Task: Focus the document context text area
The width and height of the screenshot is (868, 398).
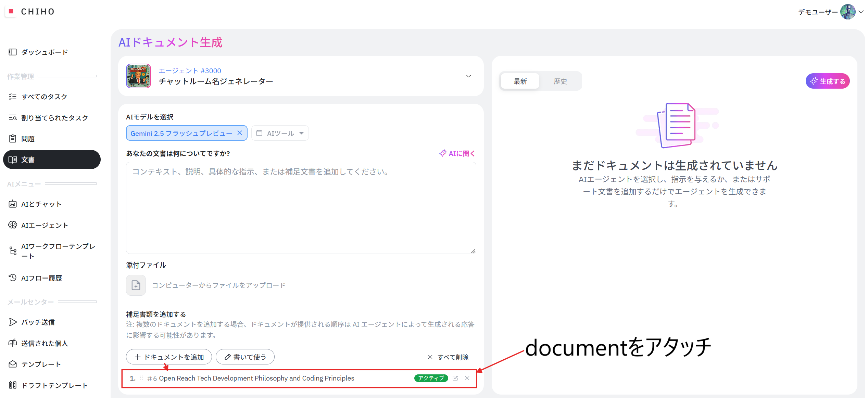Action: pyautogui.click(x=301, y=208)
